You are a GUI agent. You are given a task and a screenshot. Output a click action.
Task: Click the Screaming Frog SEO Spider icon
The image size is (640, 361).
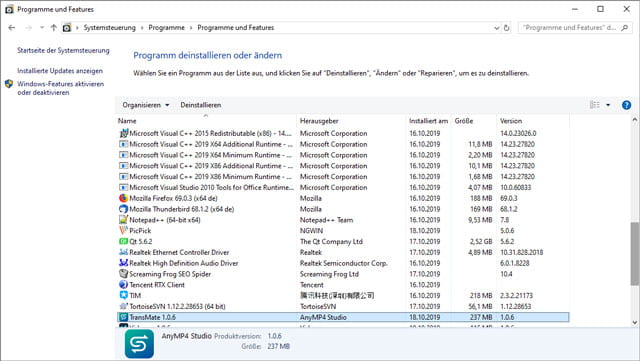pyautogui.click(x=123, y=274)
